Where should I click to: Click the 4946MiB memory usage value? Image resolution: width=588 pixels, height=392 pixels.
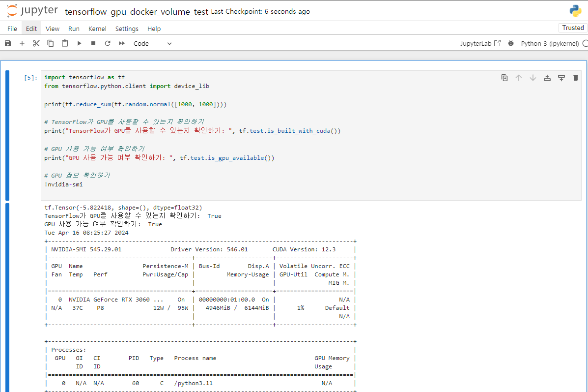click(218, 308)
